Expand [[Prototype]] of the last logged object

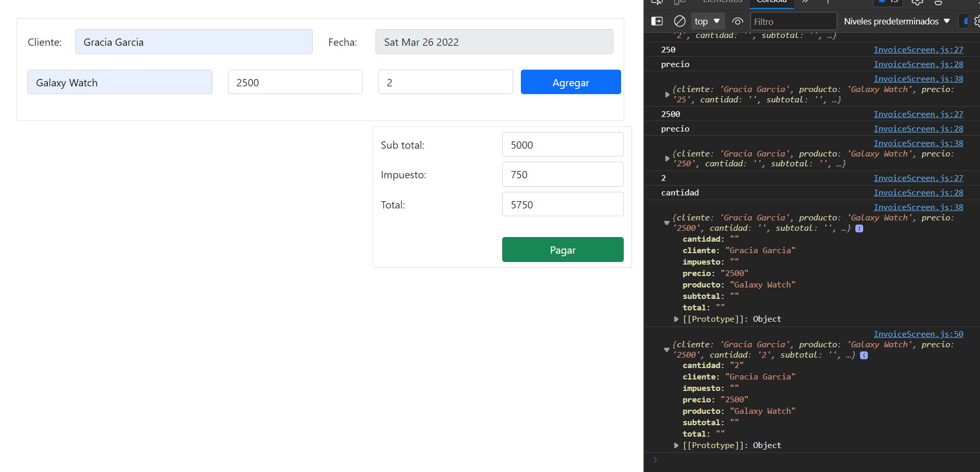click(x=676, y=445)
